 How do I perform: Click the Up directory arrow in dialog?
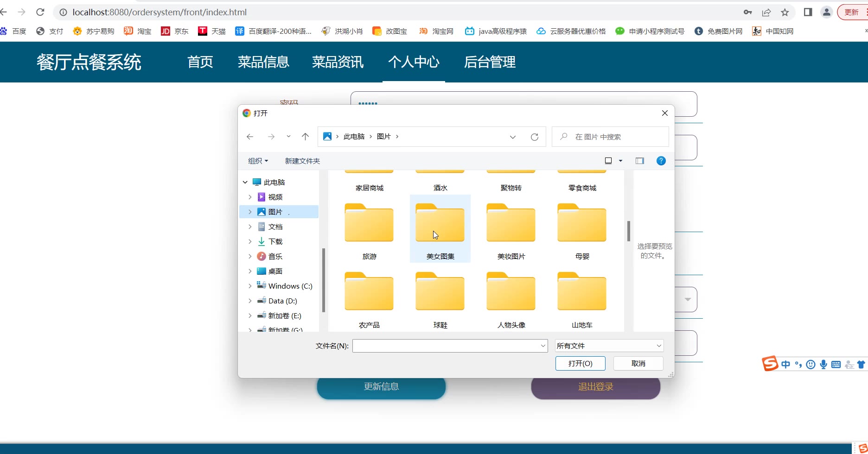tap(305, 137)
